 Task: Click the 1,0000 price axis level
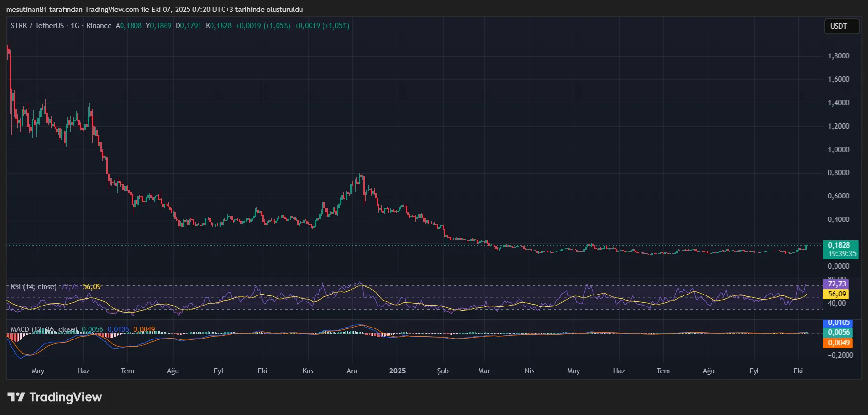[x=838, y=150]
